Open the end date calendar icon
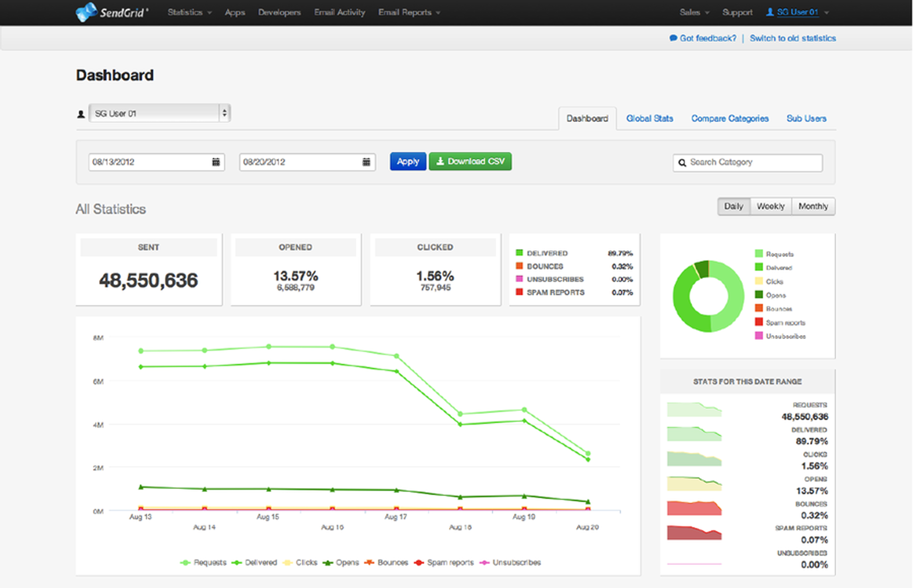 (x=366, y=162)
